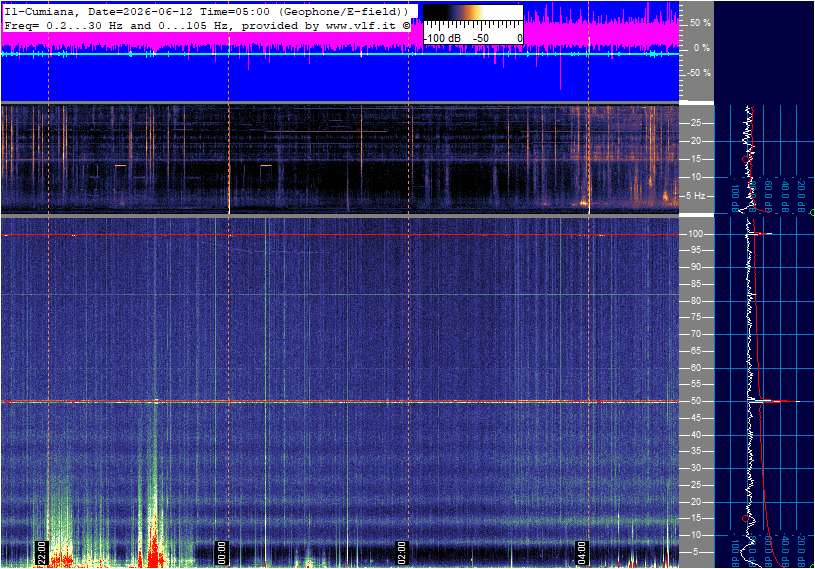Viewport: 815px width, 569px height.
Task: Click the '60' frequency tick label
Action: coord(695,368)
